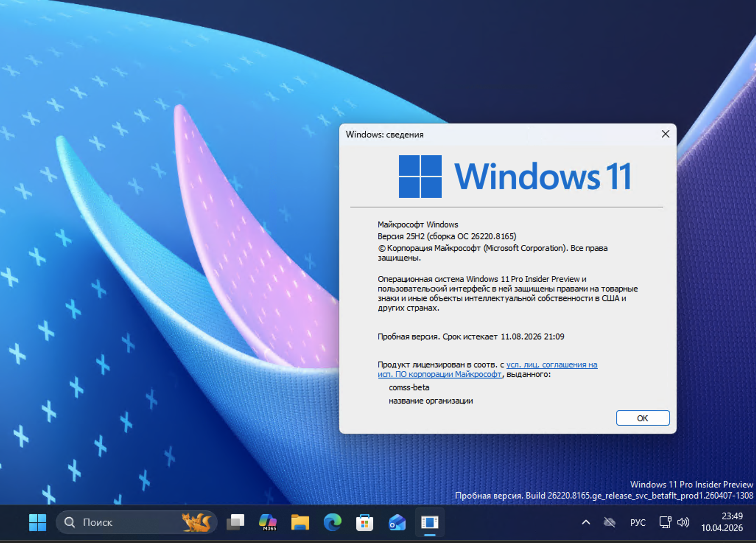Screen dimensions: 756x543
Task: Open the volume control from the system tray
Action: pyautogui.click(x=683, y=522)
